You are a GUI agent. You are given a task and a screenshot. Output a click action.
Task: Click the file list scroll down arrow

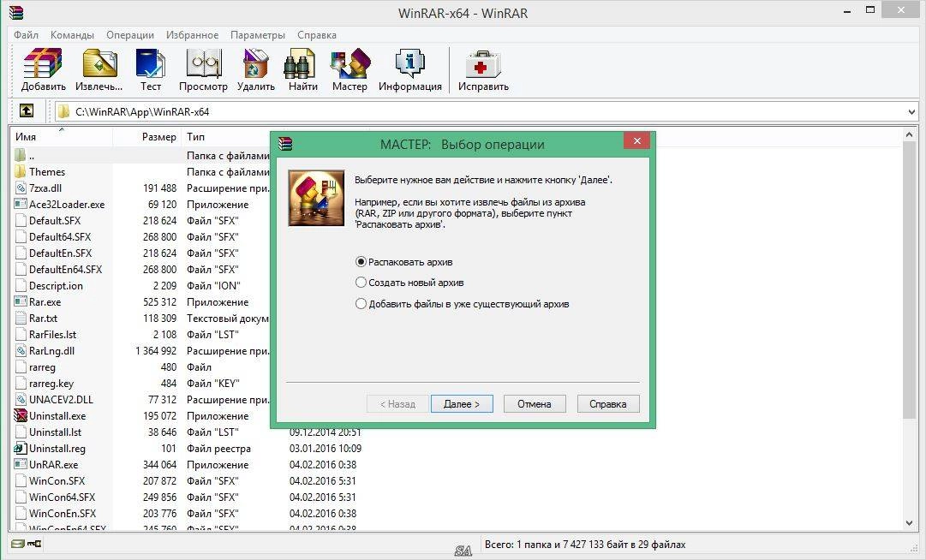coord(910,523)
